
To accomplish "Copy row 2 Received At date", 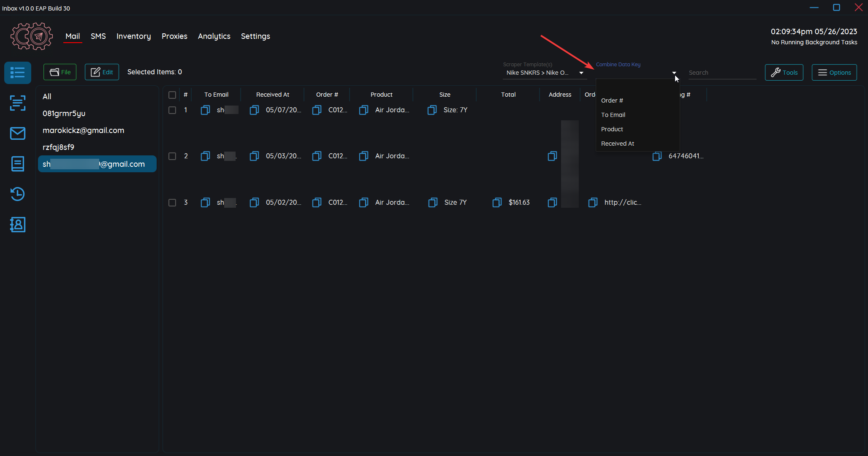I will (x=254, y=156).
